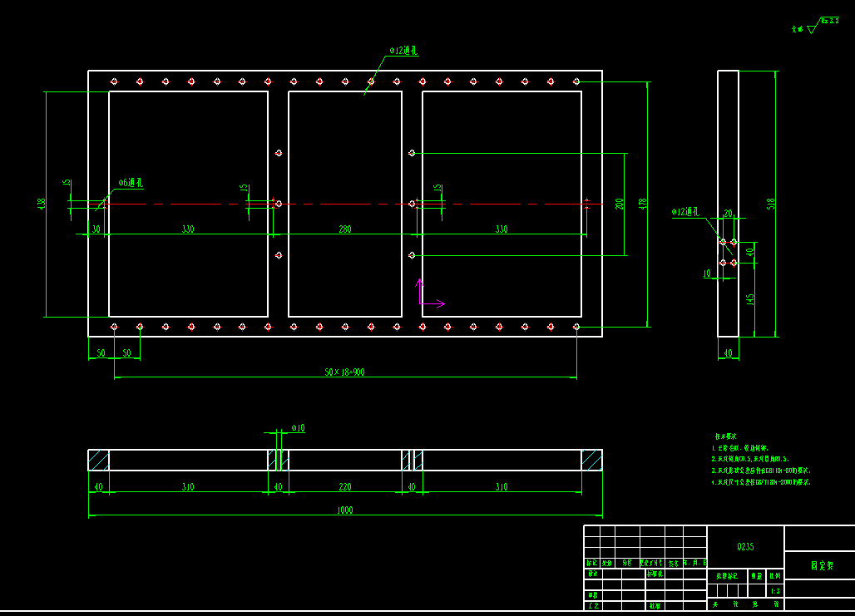Click the 固定架 part name in title block
The width and height of the screenshot is (855, 616).
tap(823, 565)
